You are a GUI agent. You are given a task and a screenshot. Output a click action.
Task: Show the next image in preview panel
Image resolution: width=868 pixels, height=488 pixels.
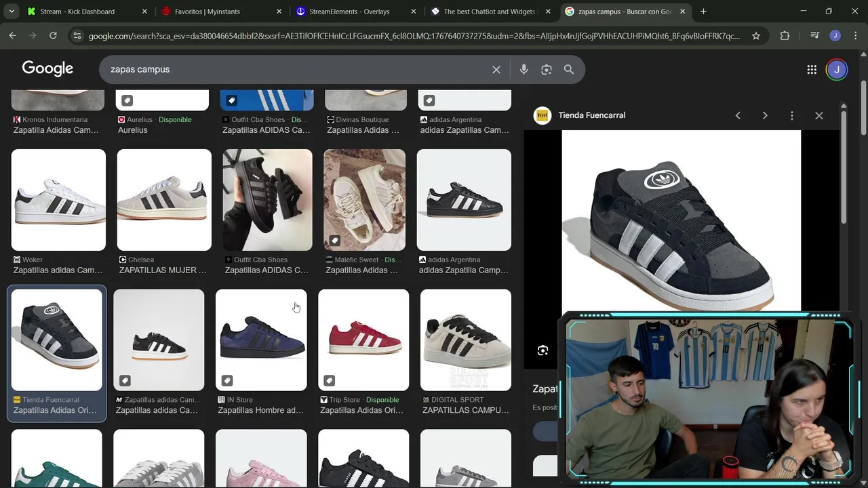tap(765, 115)
